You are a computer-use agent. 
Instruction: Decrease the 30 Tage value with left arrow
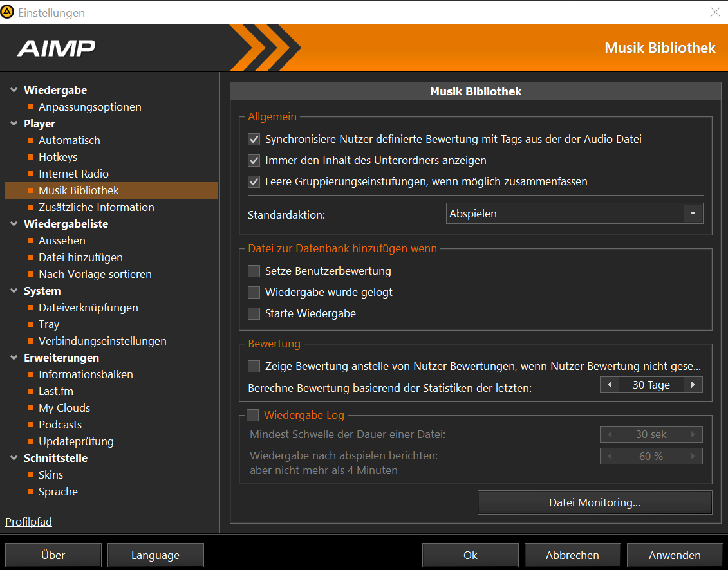pyautogui.click(x=610, y=385)
